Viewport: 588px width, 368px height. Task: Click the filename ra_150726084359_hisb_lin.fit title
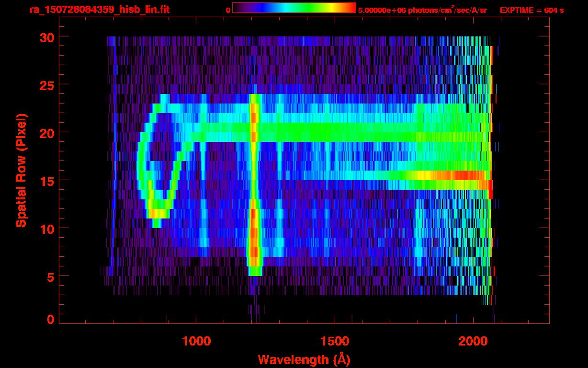99,10
